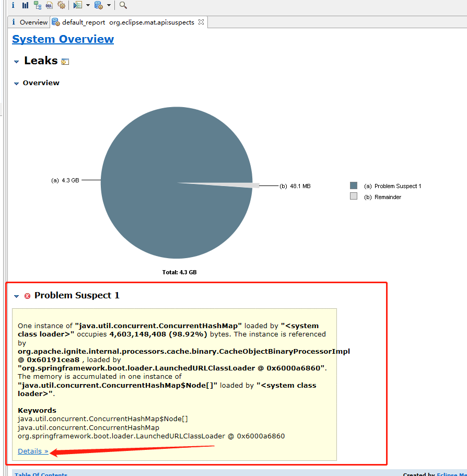Click the Problem Suspect 1 legend swatch
The width and height of the screenshot is (467, 476).
point(354,185)
